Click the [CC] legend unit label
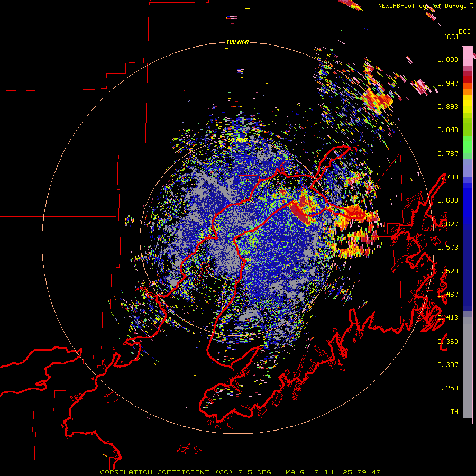The height and width of the screenshot is (476, 476). pyautogui.click(x=451, y=36)
